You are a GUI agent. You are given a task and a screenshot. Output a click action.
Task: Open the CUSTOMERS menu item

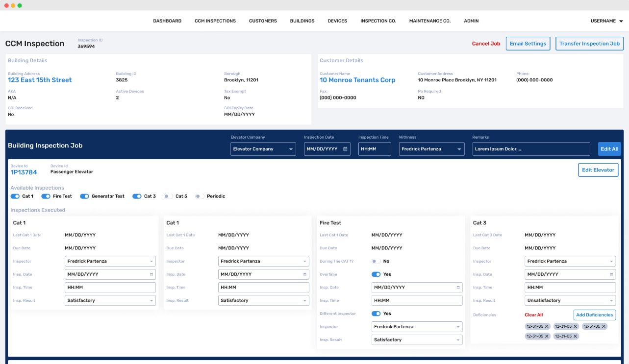click(x=263, y=21)
